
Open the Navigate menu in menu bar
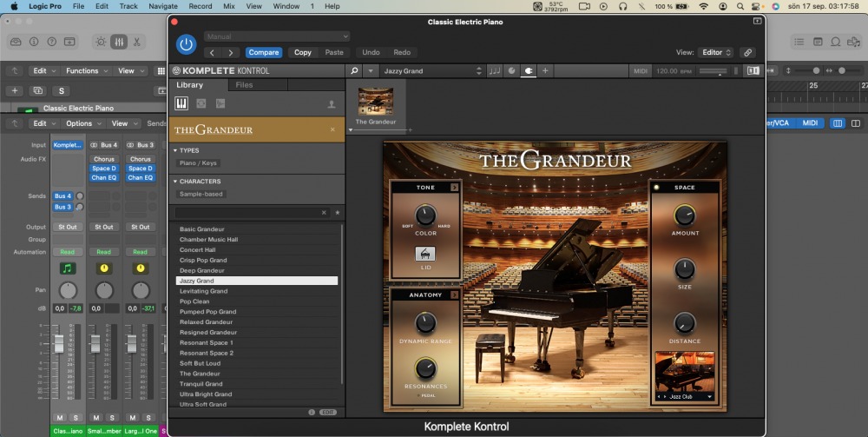click(162, 6)
